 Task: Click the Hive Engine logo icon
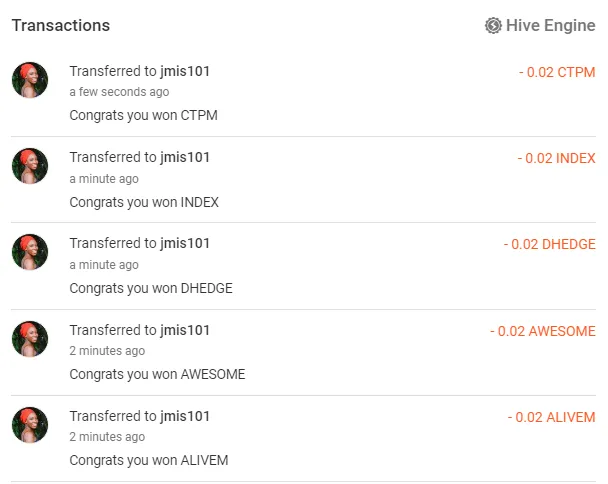pos(493,26)
